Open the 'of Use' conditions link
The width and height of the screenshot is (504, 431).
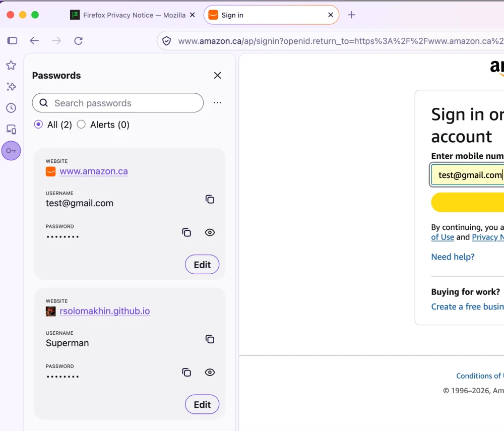443,237
